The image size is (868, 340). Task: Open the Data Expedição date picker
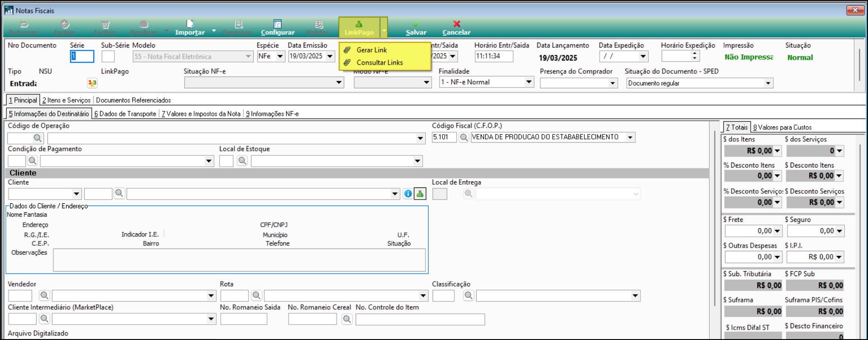(x=643, y=56)
